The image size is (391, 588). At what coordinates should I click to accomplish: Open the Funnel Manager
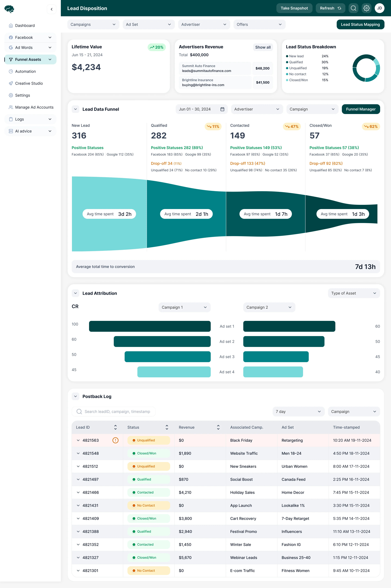coord(361,109)
